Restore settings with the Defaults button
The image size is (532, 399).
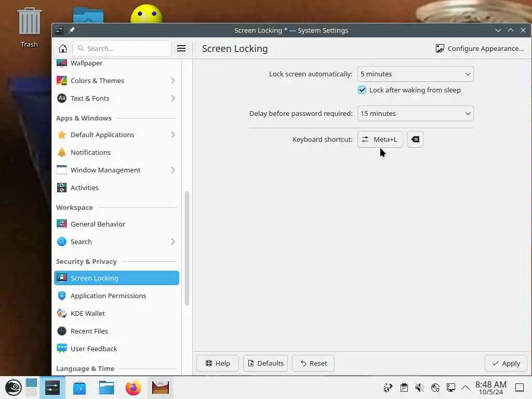click(x=265, y=363)
